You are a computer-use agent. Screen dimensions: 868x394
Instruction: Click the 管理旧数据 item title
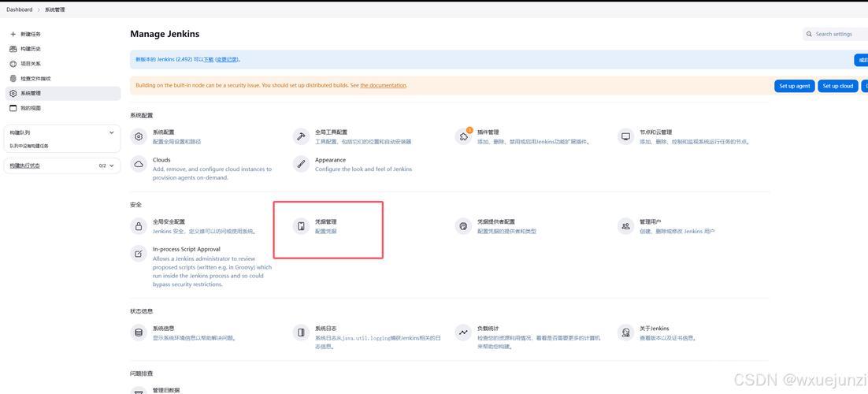click(166, 391)
